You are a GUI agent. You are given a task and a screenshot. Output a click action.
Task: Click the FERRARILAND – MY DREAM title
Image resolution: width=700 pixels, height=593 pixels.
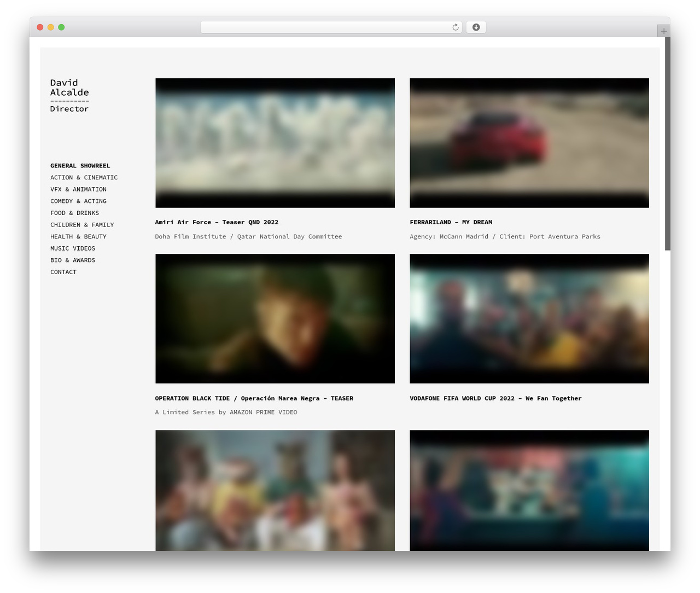(x=451, y=223)
